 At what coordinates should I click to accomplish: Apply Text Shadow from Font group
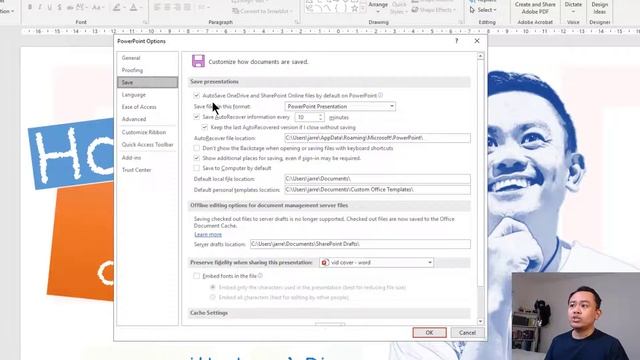pyautogui.click(x=60, y=7)
